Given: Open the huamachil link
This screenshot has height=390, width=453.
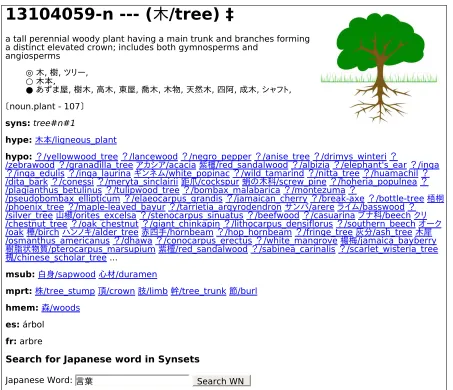Looking at the screenshot, I should [x=391, y=173].
